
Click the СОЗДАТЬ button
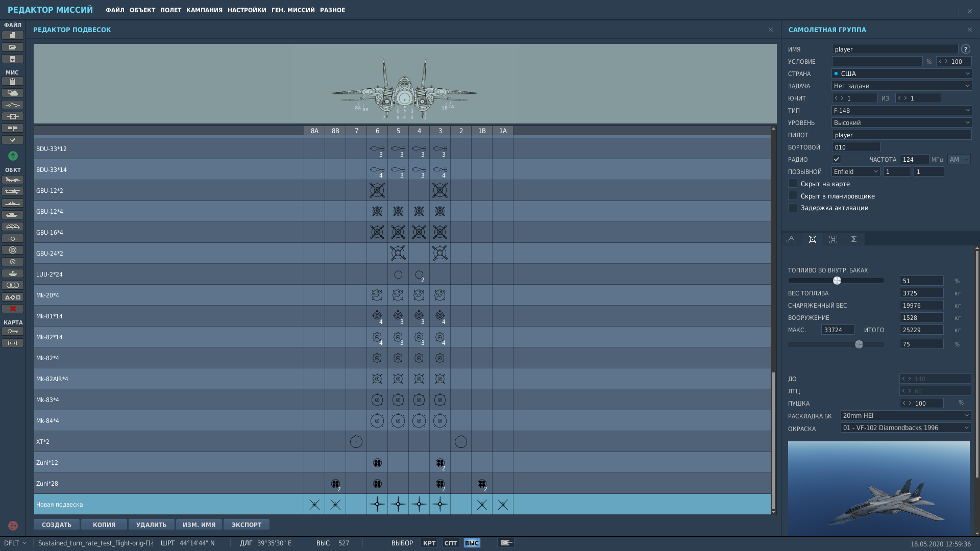[x=57, y=524]
